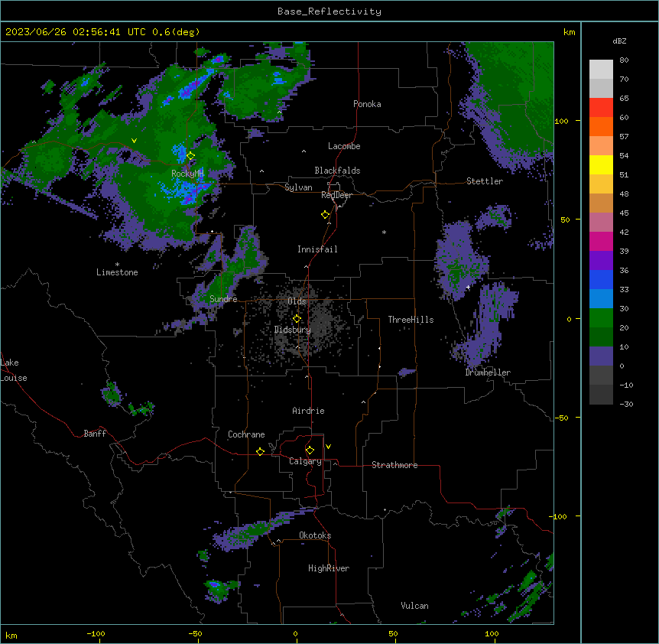
Task: Pick the magenta 39-42 swatch in the legend
Action: tap(601, 241)
